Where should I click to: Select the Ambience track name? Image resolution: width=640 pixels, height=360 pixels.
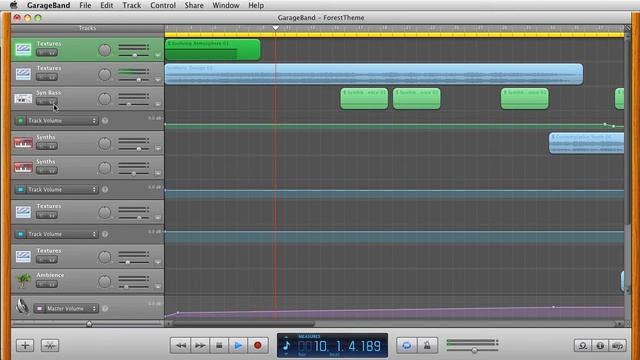50,275
